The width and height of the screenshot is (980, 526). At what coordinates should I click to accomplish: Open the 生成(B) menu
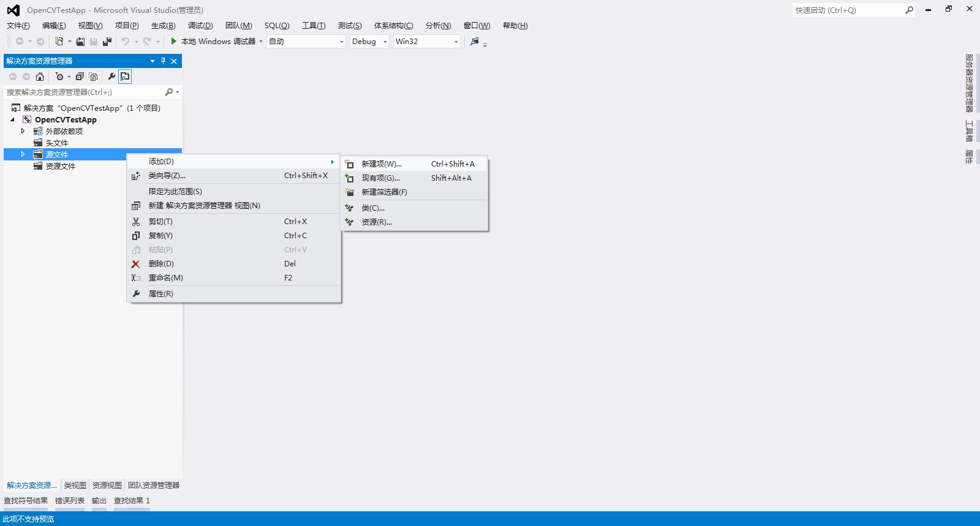[163, 26]
